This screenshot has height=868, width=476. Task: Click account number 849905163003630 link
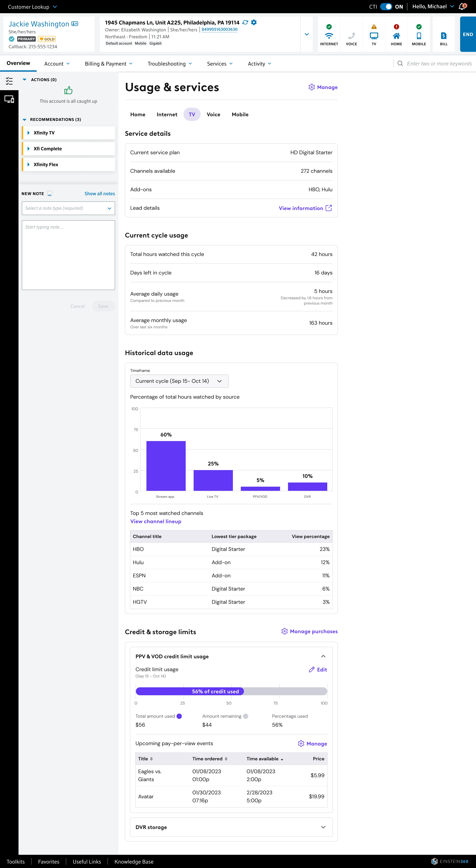(219, 29)
